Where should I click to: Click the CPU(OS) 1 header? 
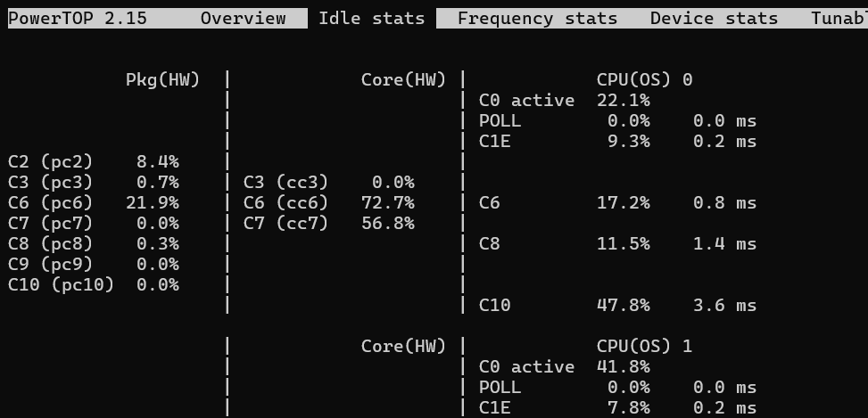click(x=644, y=346)
